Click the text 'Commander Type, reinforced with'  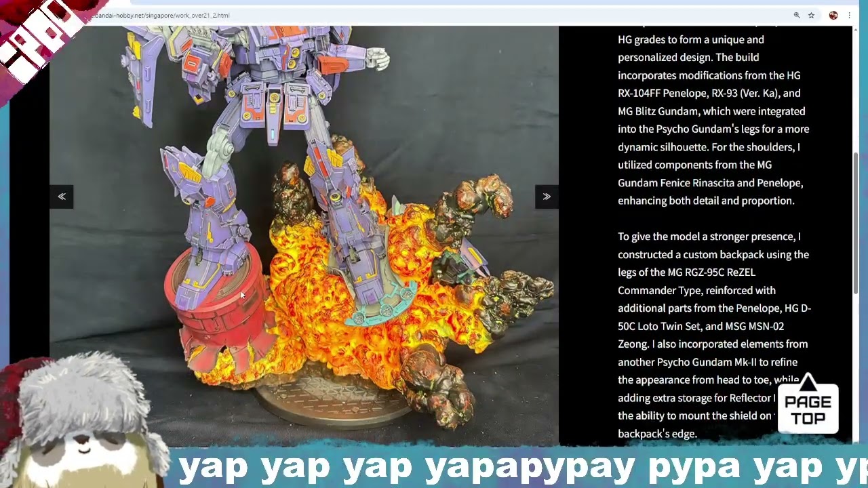coord(696,290)
